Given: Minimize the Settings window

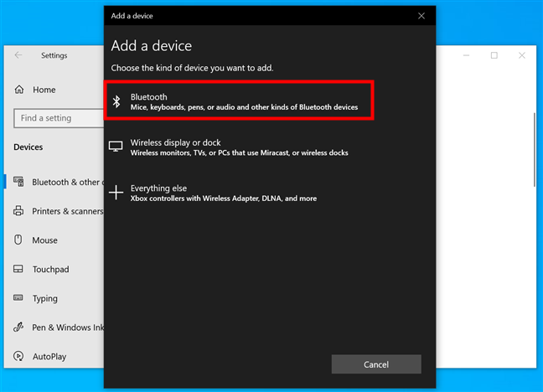Looking at the screenshot, I should click(466, 55).
